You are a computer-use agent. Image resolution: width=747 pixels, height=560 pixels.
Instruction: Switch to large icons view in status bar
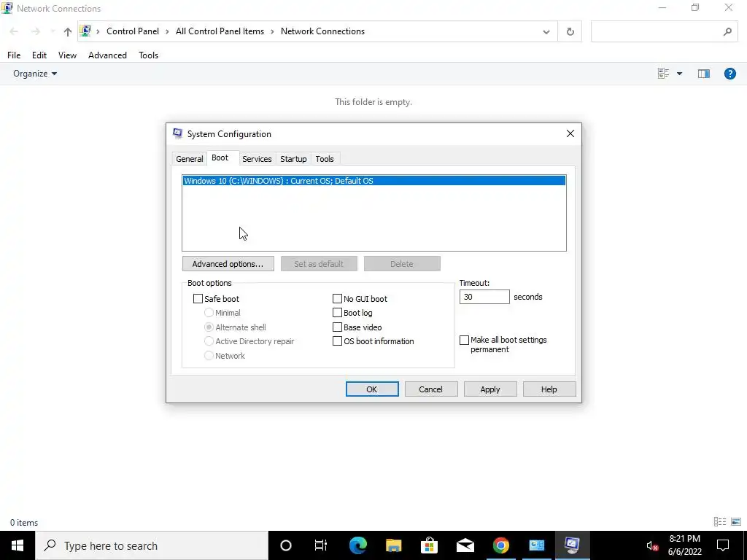coord(736,522)
